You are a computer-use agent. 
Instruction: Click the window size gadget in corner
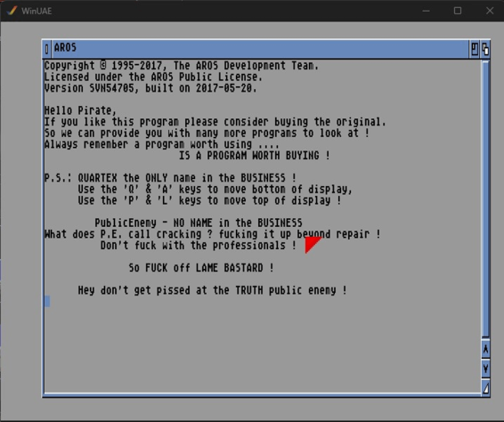pos(485,388)
